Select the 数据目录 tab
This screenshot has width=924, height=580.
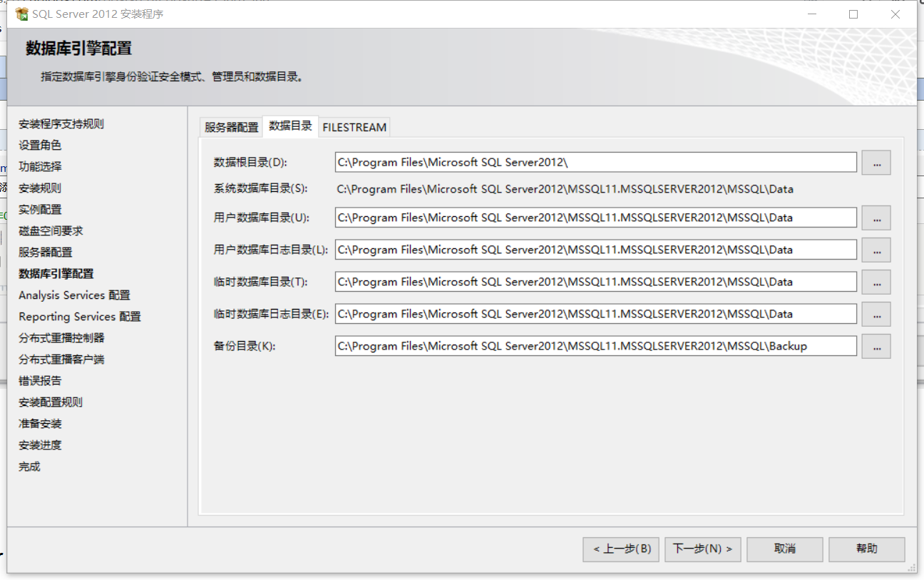point(290,126)
